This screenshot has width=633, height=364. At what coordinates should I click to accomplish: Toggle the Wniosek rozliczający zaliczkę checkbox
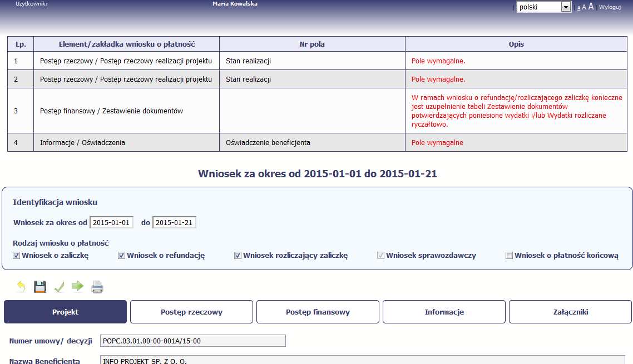[238, 256]
